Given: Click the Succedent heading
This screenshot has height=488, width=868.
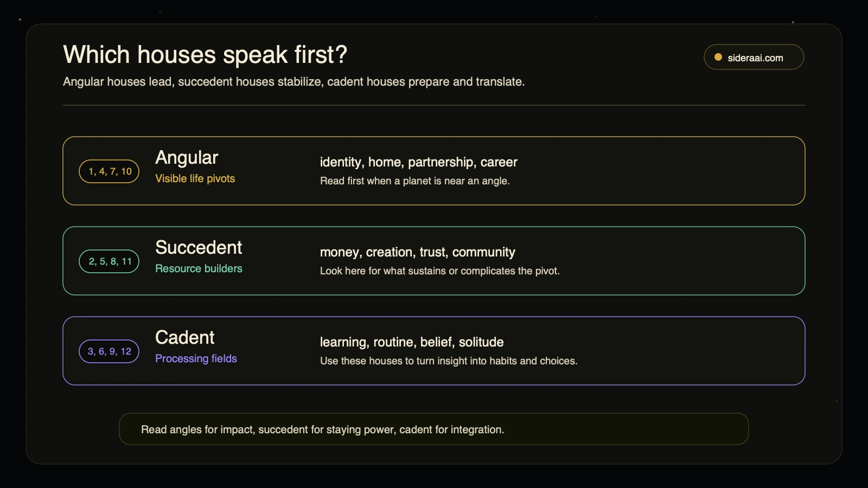Looking at the screenshot, I should click(199, 248).
